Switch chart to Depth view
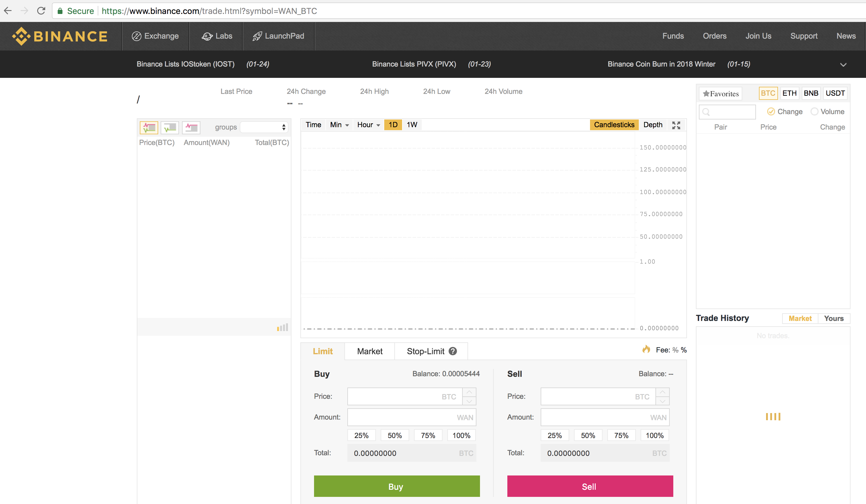Image resolution: width=866 pixels, height=504 pixels. (x=652, y=125)
